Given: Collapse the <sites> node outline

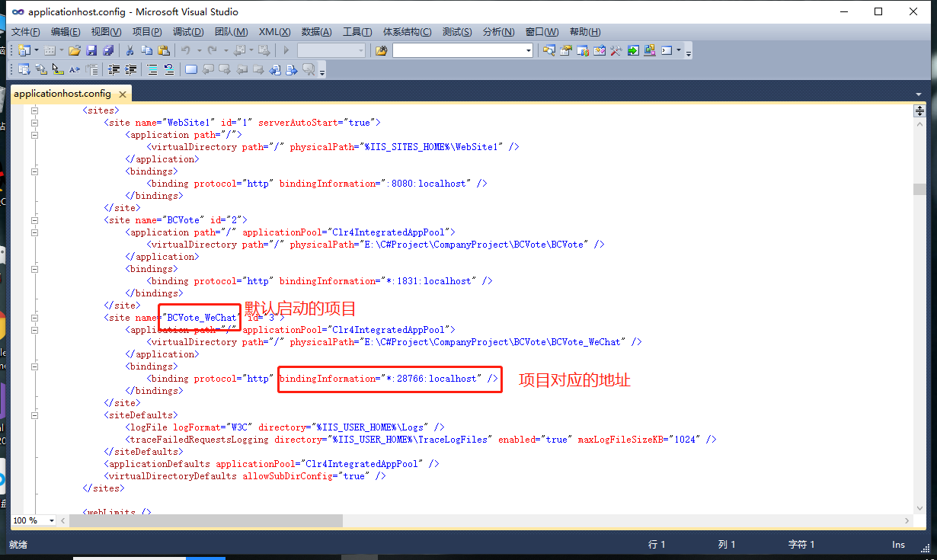Looking at the screenshot, I should tap(34, 110).
